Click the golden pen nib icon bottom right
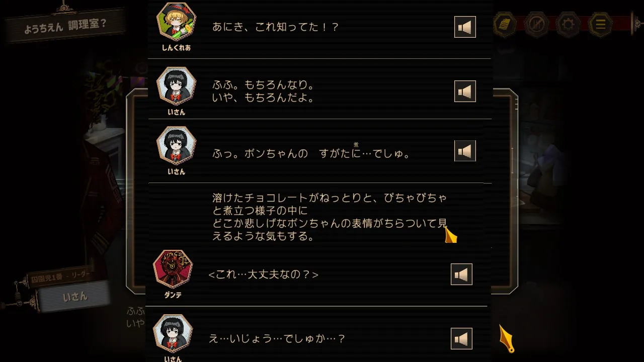This screenshot has width=644, height=362. [507, 338]
